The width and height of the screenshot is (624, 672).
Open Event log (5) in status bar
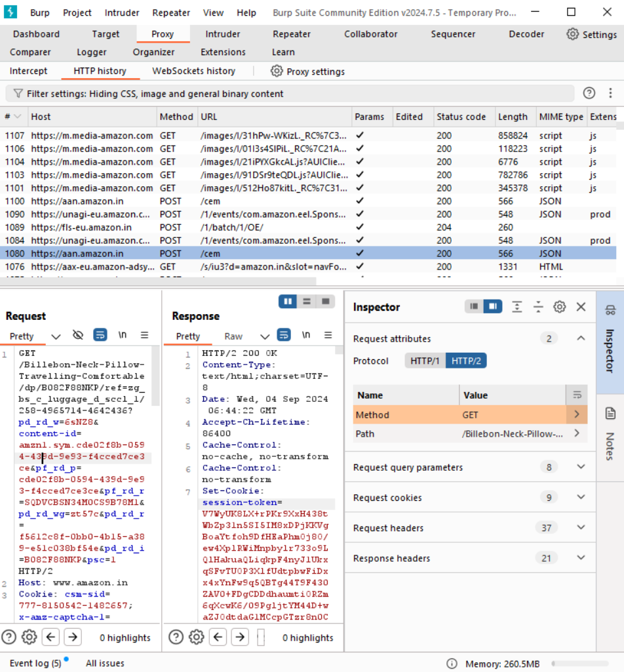(35, 663)
